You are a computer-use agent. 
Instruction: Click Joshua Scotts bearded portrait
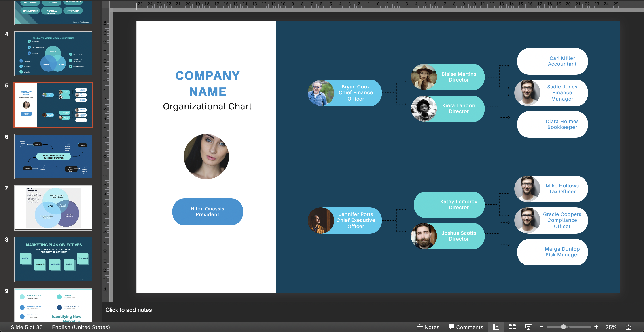pos(424,236)
